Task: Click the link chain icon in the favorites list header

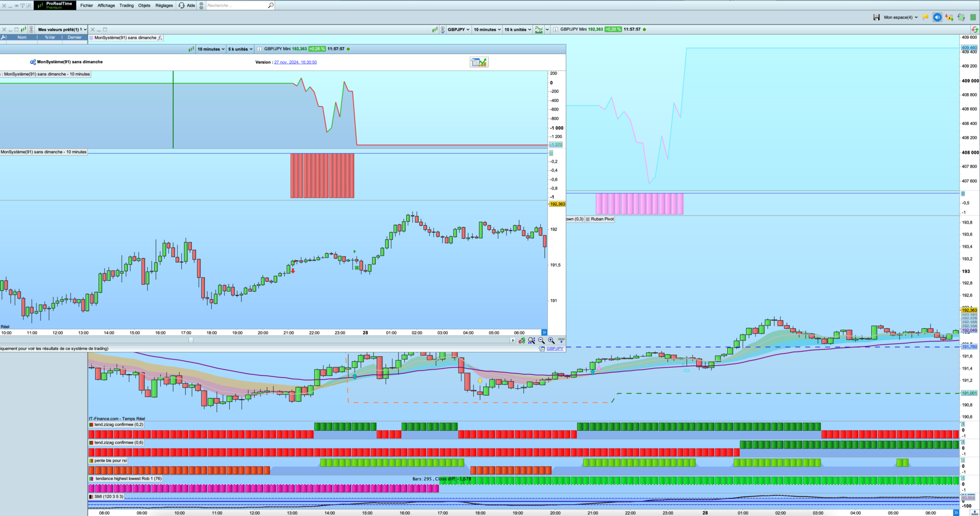Action: (32, 29)
